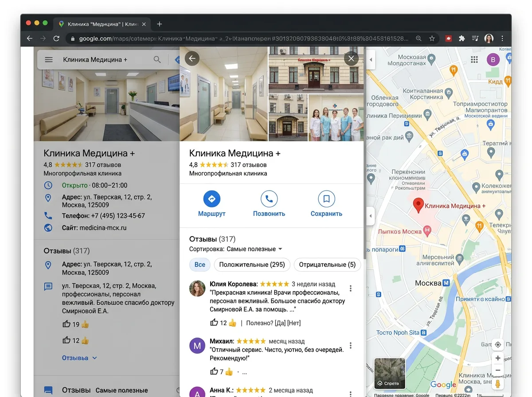This screenshot has height=397, width=532.
Task: Open more options for Михаил's review
Action: point(351,346)
